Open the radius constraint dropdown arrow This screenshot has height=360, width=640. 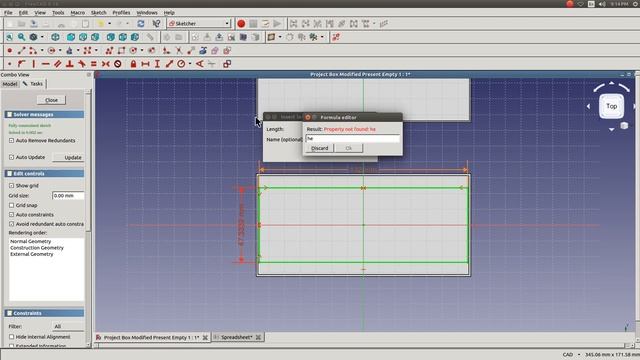point(190,64)
